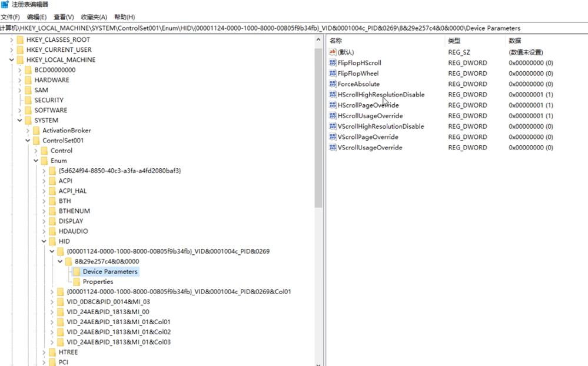Click the 类型 column header
This screenshot has width=588, height=366.
point(454,41)
